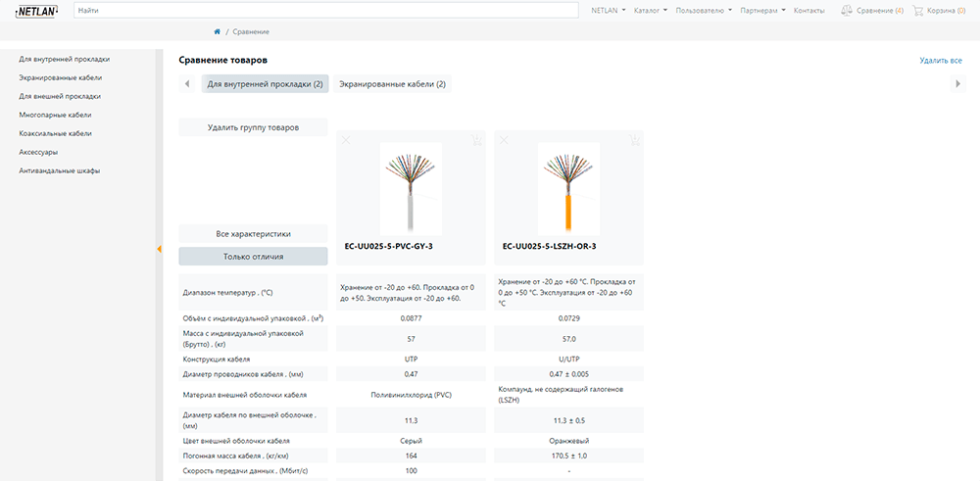
Task: Focus the Найти search field
Action: [x=325, y=11]
